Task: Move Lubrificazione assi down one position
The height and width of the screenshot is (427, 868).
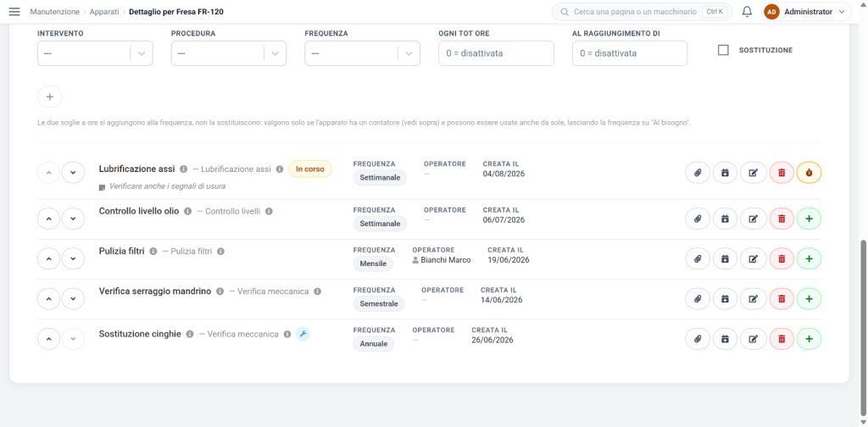Action: [x=73, y=173]
